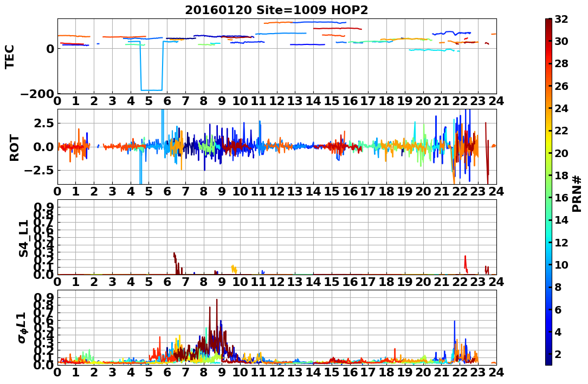
Task: Click the "0.0" y-tick label of the ROT panel
Action: pos(44,147)
